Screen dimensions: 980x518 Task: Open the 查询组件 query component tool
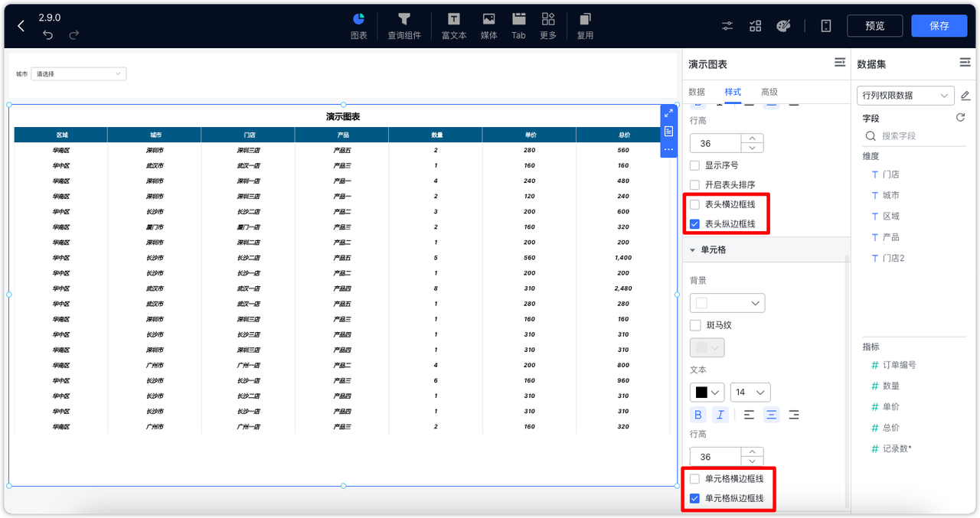403,25
